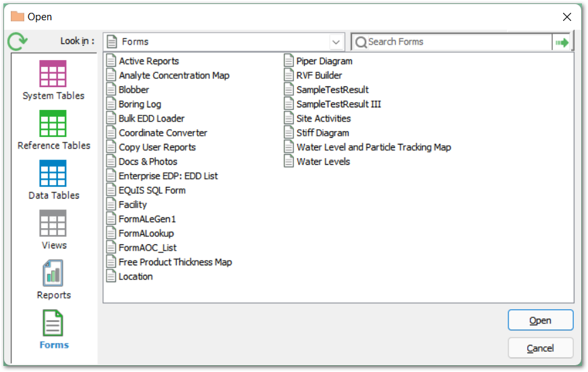Select the Forms category icon
This screenshot has height=372, width=588.
click(x=53, y=324)
